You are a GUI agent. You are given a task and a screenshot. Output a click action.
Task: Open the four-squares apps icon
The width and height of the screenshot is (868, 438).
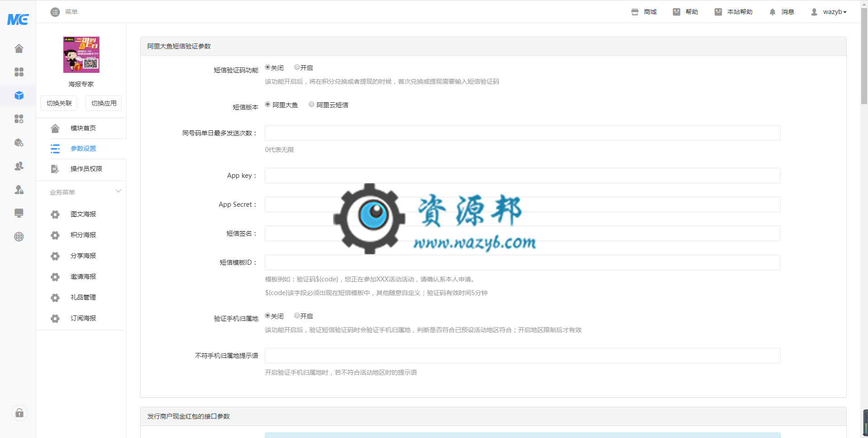tap(19, 72)
